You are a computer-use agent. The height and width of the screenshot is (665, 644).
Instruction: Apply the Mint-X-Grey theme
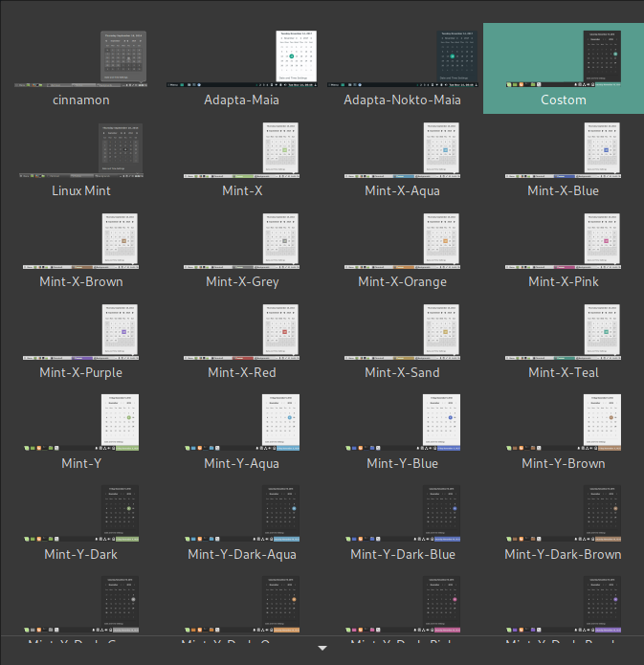click(x=241, y=251)
